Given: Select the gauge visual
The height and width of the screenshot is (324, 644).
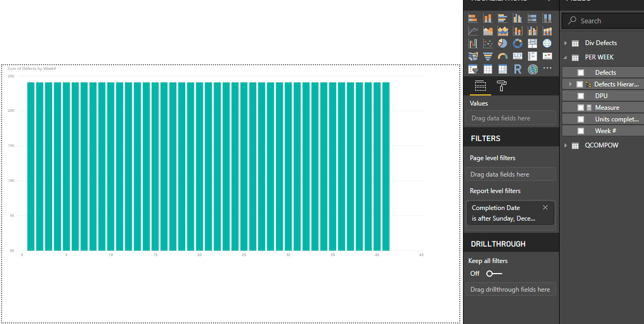Looking at the screenshot, I should [x=502, y=56].
